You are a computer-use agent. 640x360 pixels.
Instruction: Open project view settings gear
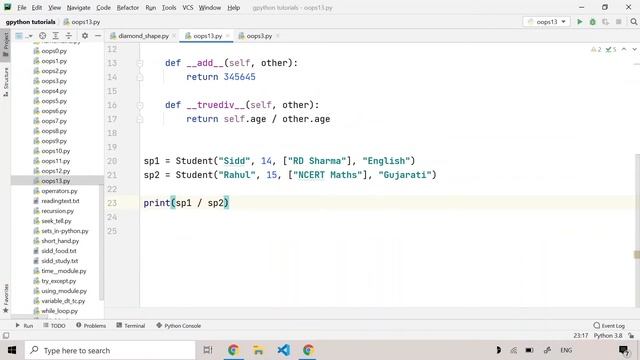[85, 36]
